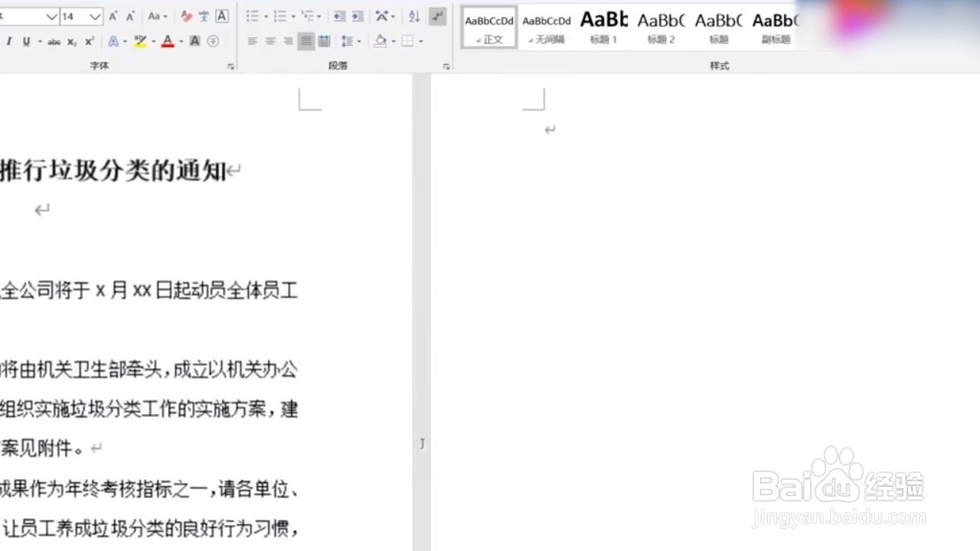Screen dimensions: 980x551
Task: Toggle character shading (grey A)
Action: tap(195, 41)
